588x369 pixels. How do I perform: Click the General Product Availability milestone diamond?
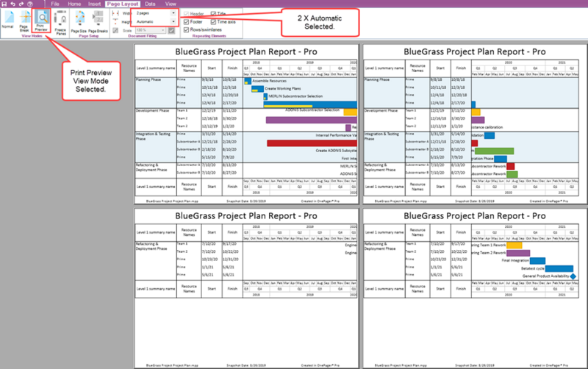pyautogui.click(x=573, y=276)
